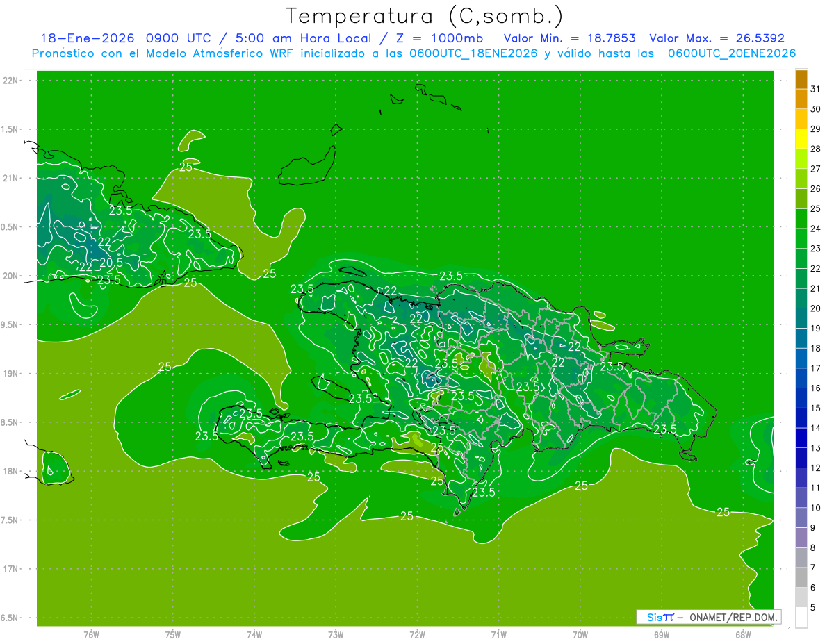
Task: Click the '18N' latitude label
Action: point(10,471)
